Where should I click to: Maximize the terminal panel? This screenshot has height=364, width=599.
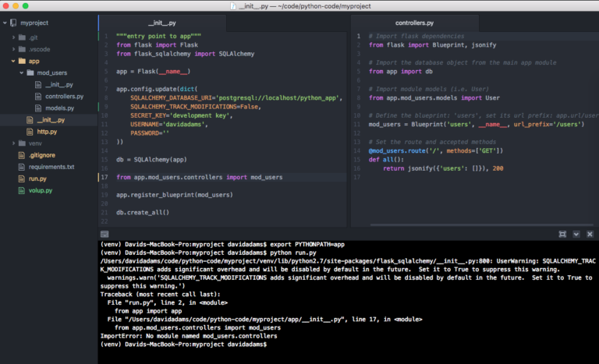[x=562, y=234]
